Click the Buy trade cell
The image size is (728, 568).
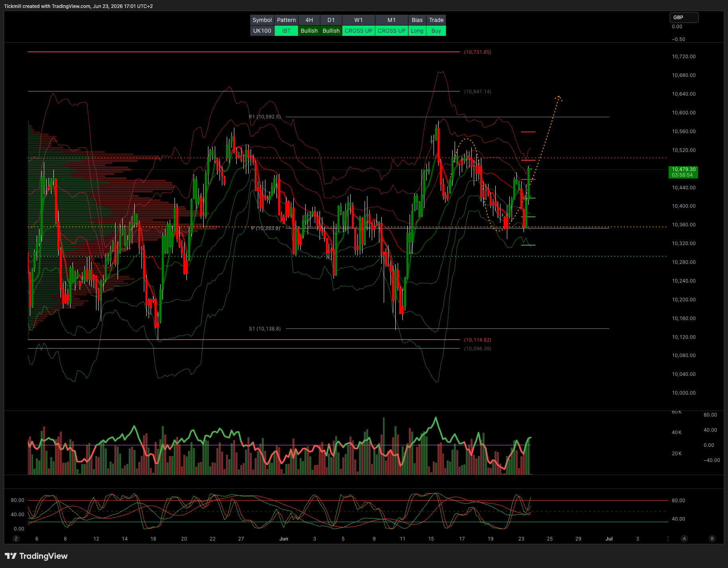click(x=436, y=31)
